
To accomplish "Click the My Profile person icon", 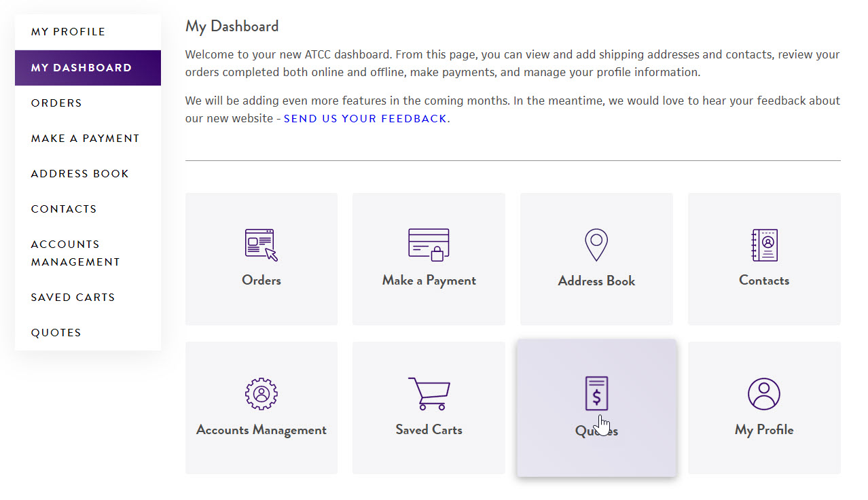I will (x=764, y=394).
